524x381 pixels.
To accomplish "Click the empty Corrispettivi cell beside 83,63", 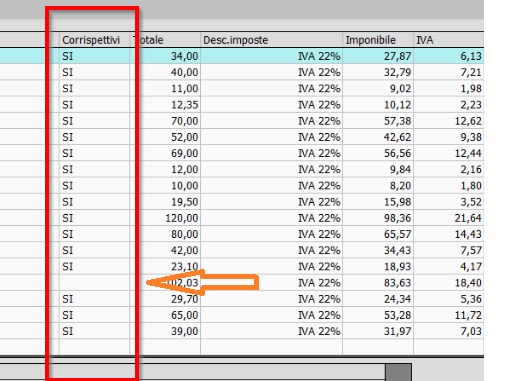I will pos(95,283).
